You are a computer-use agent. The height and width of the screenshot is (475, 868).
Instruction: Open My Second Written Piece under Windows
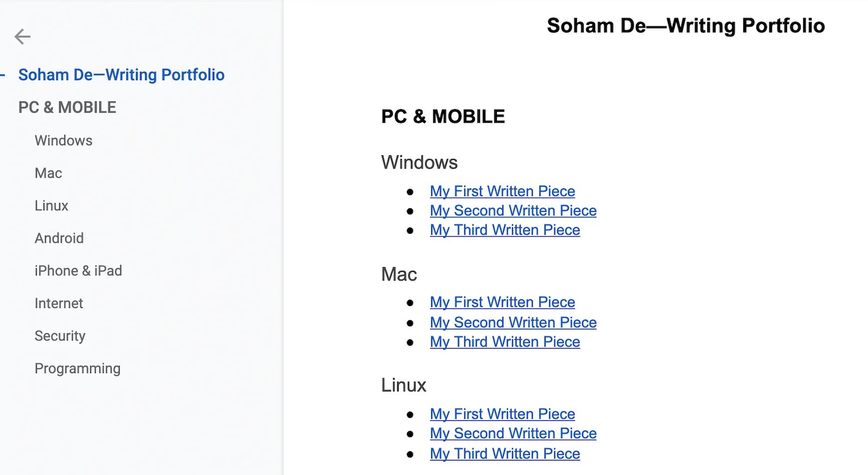513,211
